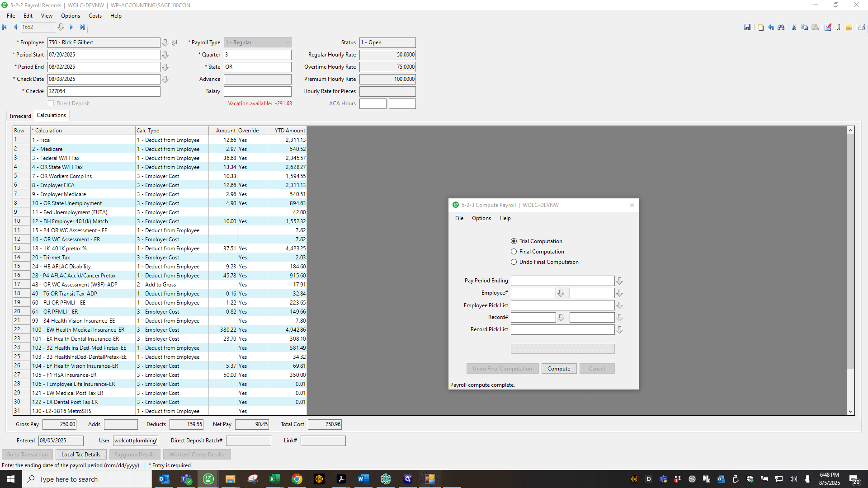868x488 pixels.
Task: Go to the first record arrow
Action: (x=5, y=27)
